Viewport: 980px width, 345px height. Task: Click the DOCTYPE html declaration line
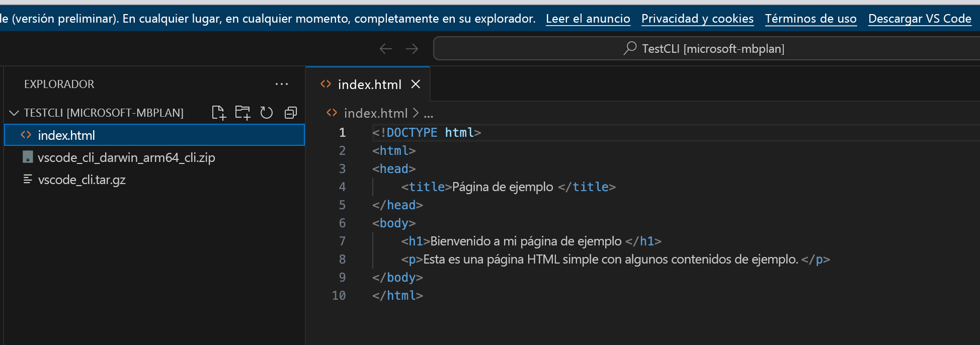point(427,132)
